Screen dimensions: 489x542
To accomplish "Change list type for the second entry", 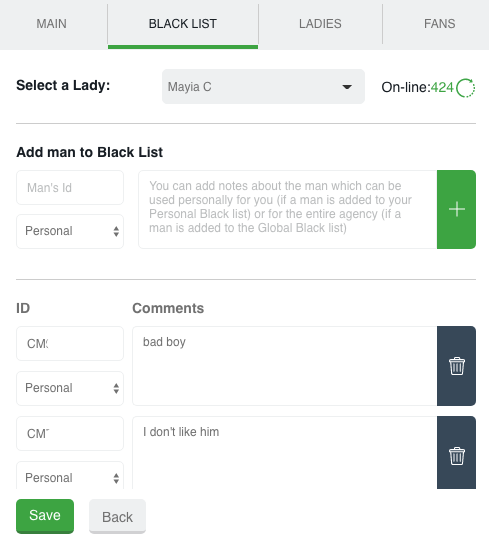I will (x=70, y=476).
